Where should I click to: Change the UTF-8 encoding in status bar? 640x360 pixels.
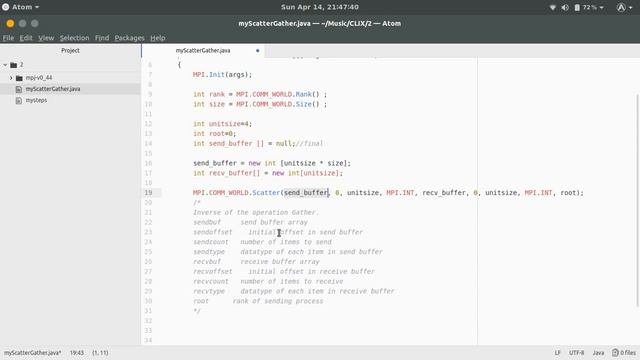coord(576,353)
